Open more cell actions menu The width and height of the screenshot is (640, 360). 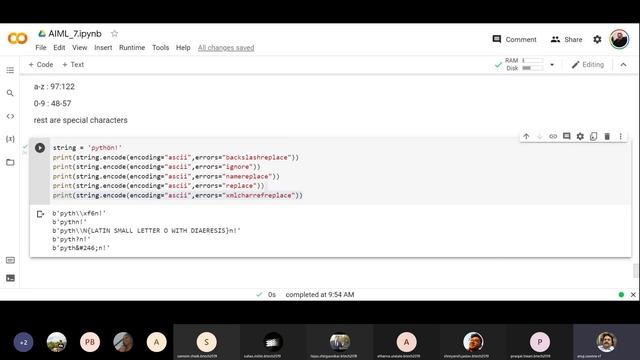(x=620, y=136)
